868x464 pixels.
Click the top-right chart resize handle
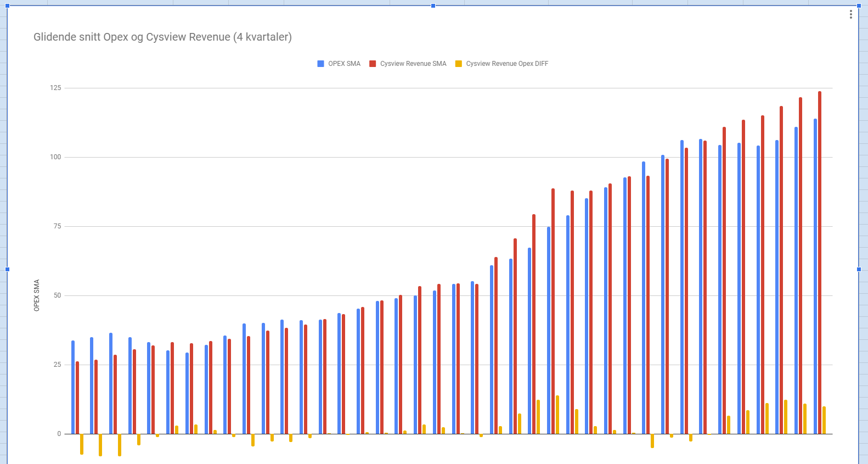[859, 5]
